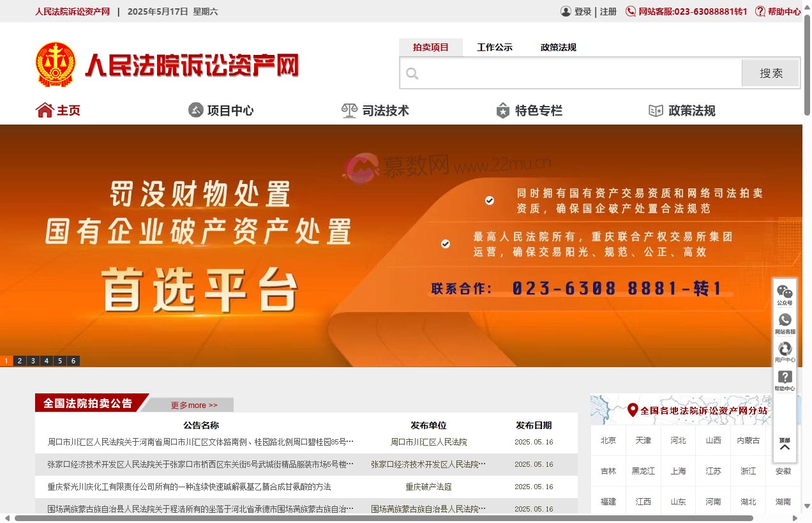Open 项目中心 via its globe icon

[195, 110]
